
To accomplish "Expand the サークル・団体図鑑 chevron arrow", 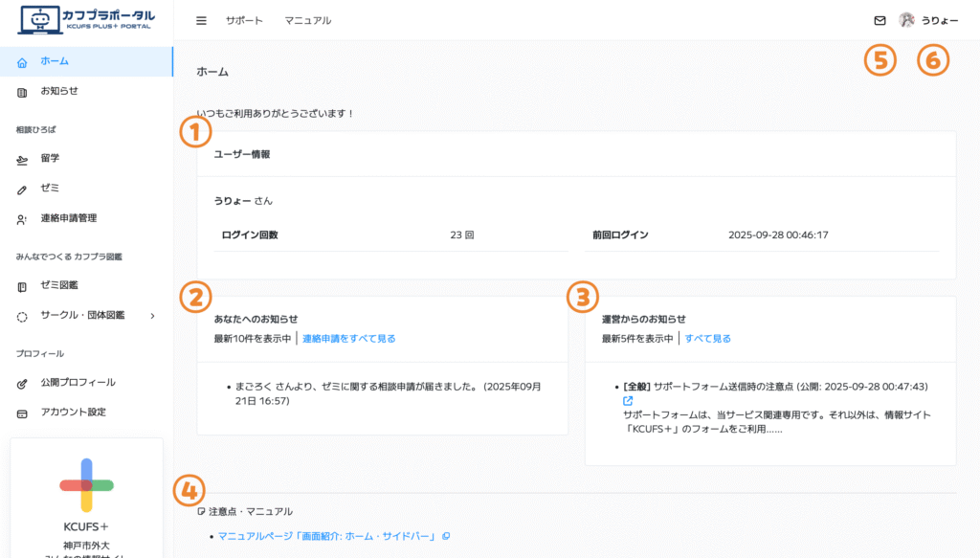I will [x=152, y=315].
